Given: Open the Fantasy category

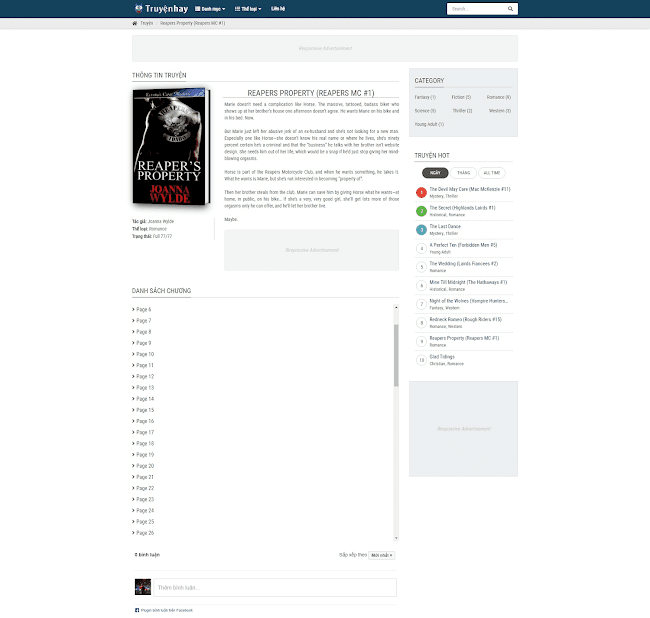Looking at the screenshot, I should pyautogui.click(x=425, y=97).
